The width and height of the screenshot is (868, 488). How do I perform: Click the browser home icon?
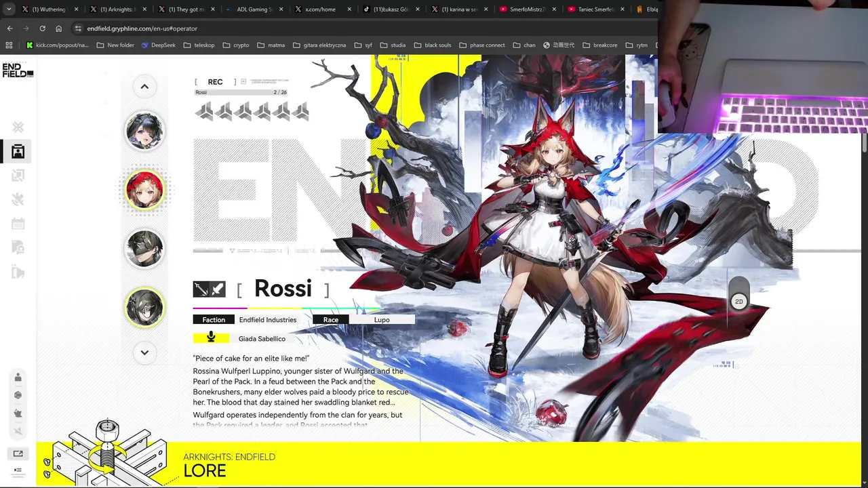coord(58,28)
